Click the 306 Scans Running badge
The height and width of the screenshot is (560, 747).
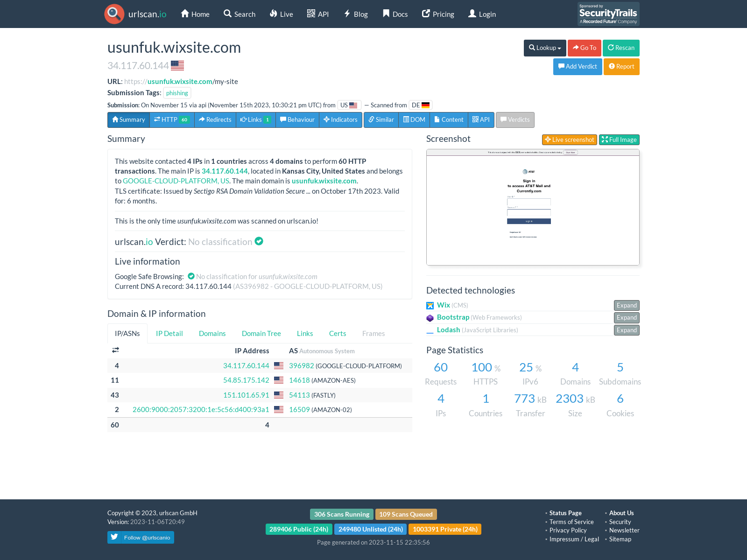point(342,514)
